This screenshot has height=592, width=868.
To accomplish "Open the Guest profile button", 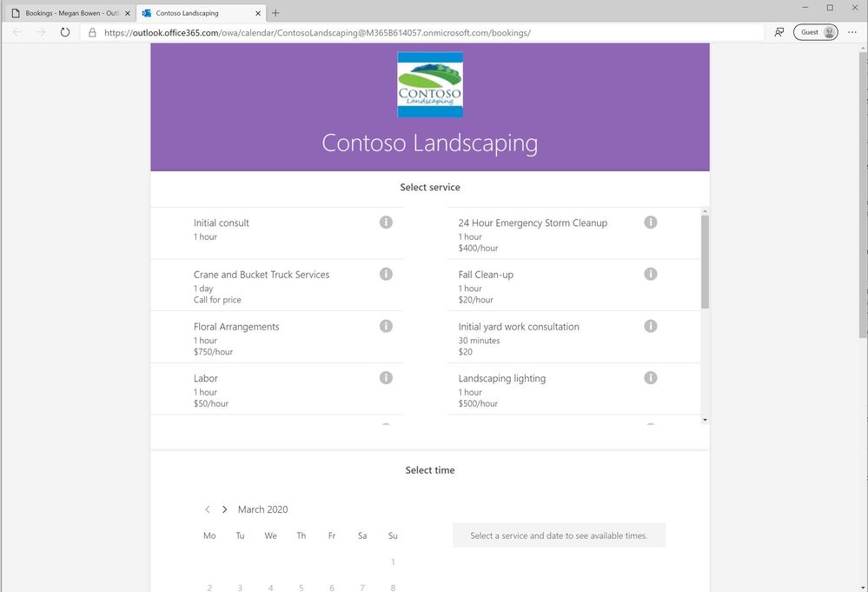I will pyautogui.click(x=815, y=32).
